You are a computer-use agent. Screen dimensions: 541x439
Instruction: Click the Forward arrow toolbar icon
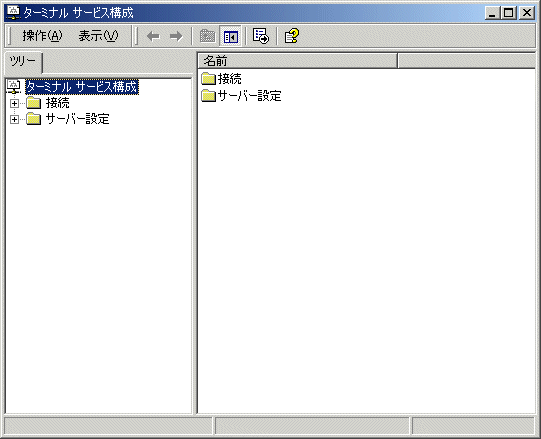[176, 36]
